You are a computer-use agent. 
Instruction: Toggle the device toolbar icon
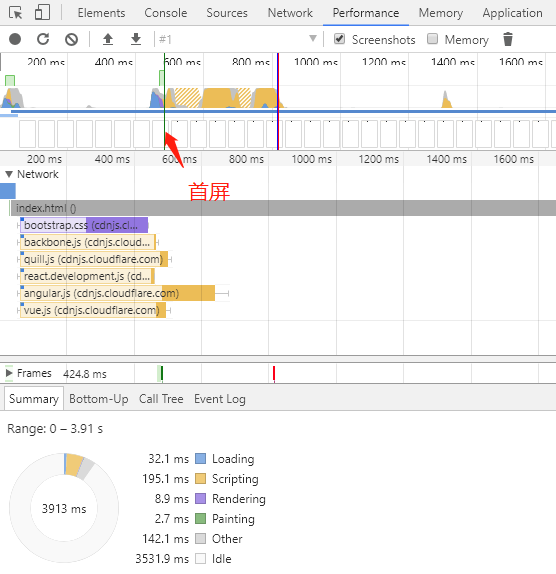pyautogui.click(x=42, y=12)
